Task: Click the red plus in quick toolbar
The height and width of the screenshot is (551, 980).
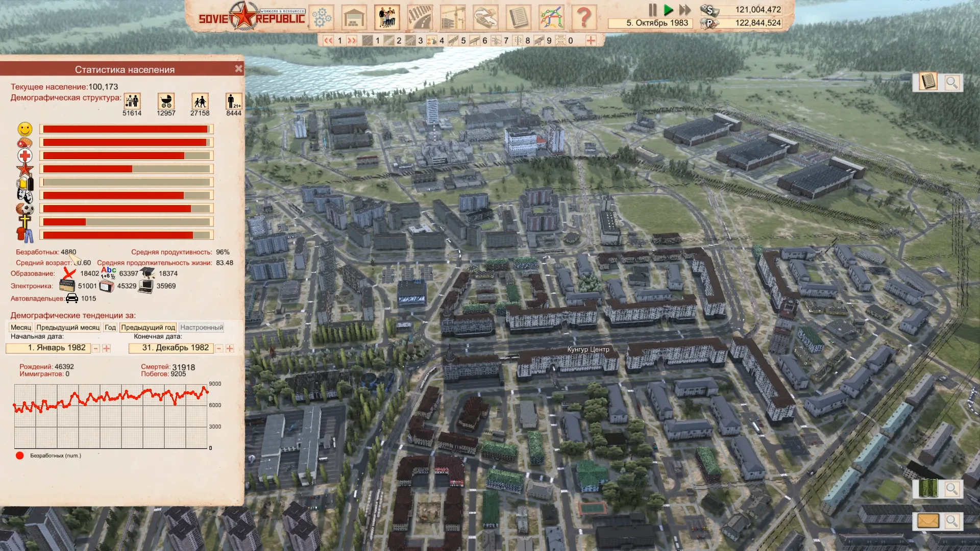Action: pyautogui.click(x=591, y=40)
